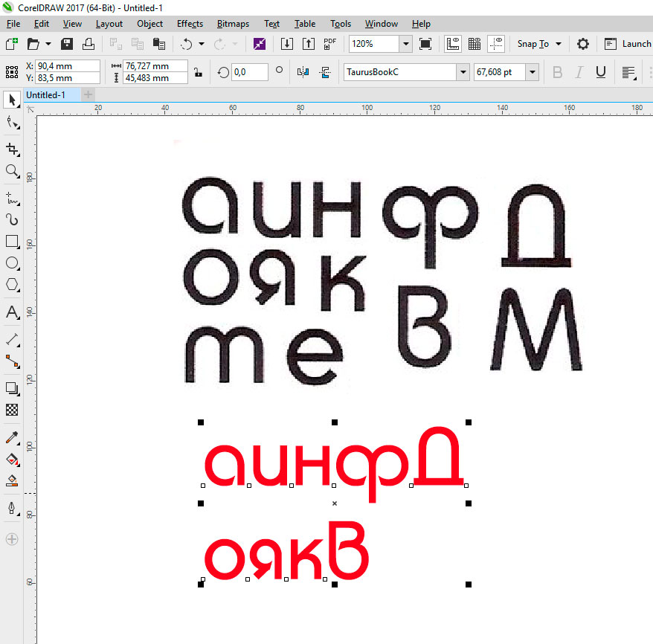Expand the Snap To dropdown
Screen dimensions: 653x644
tap(559, 44)
